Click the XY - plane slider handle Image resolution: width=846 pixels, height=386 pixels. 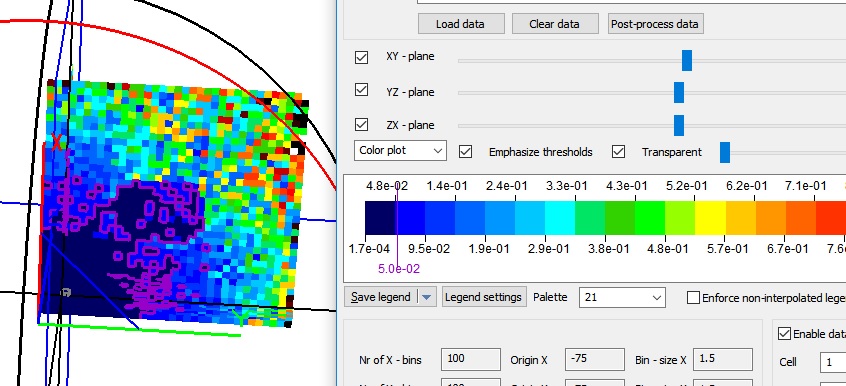point(686,60)
